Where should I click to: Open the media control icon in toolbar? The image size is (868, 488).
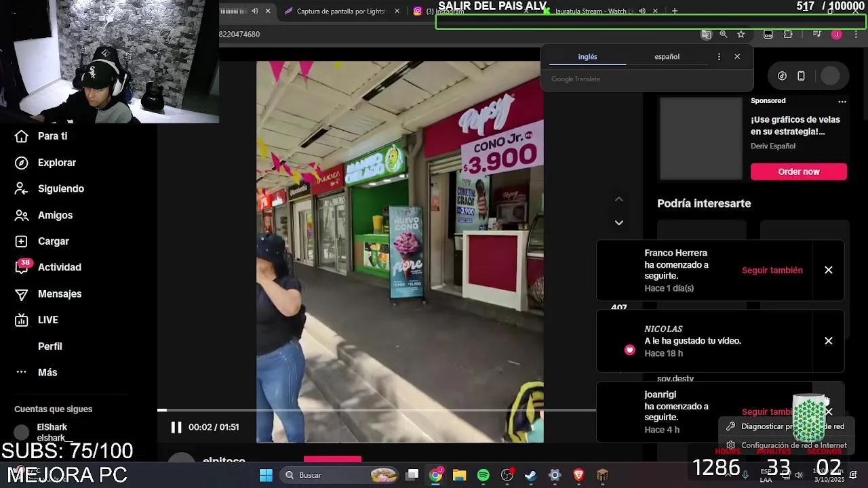pyautogui.click(x=817, y=35)
